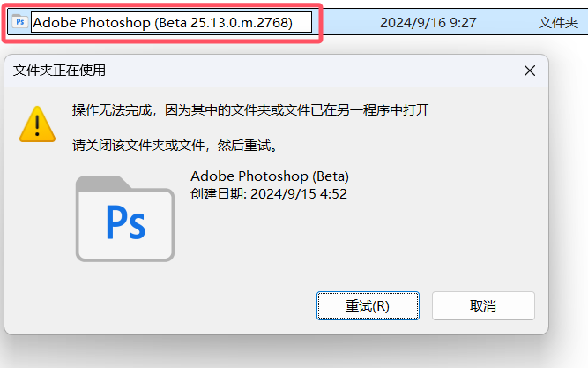Click the small Ps folder icon in file row
588x368 pixels.
(x=19, y=22)
